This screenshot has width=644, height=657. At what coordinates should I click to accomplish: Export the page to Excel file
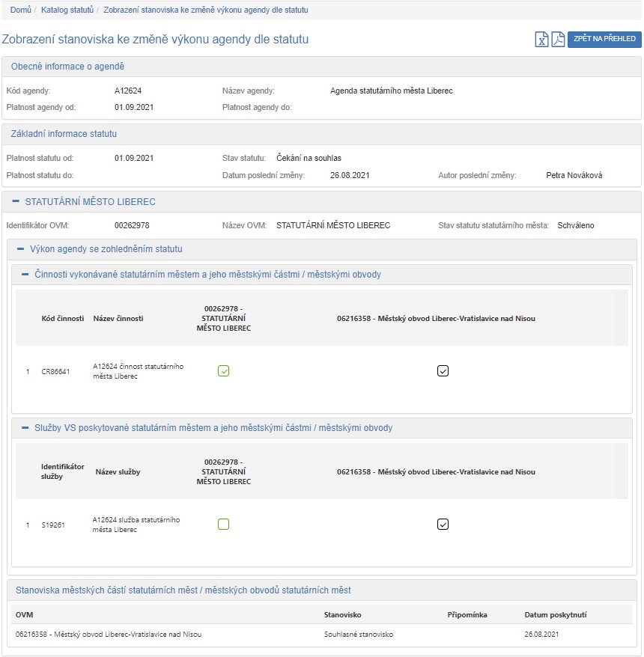click(x=541, y=40)
